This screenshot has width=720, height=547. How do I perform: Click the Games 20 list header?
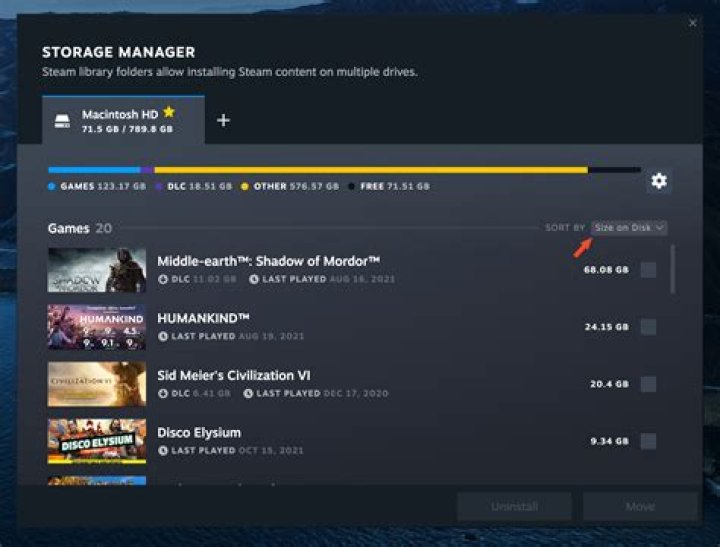[x=80, y=228]
